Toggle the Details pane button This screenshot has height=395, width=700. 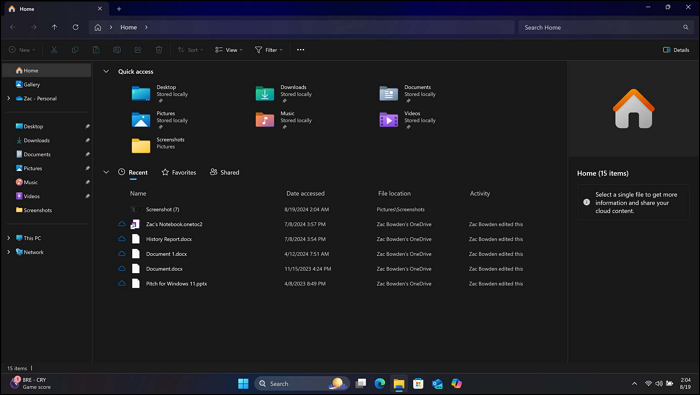pyautogui.click(x=676, y=50)
